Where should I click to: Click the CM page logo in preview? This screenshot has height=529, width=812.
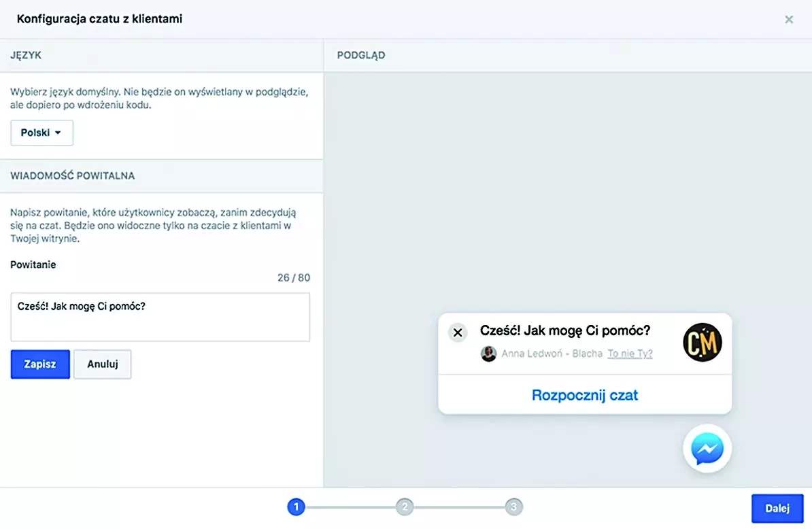click(x=702, y=342)
